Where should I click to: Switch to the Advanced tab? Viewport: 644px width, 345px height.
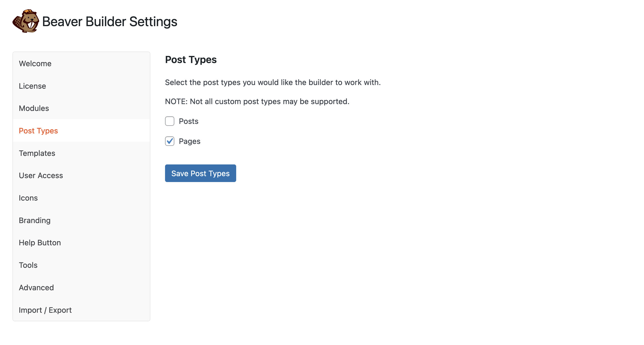click(36, 288)
